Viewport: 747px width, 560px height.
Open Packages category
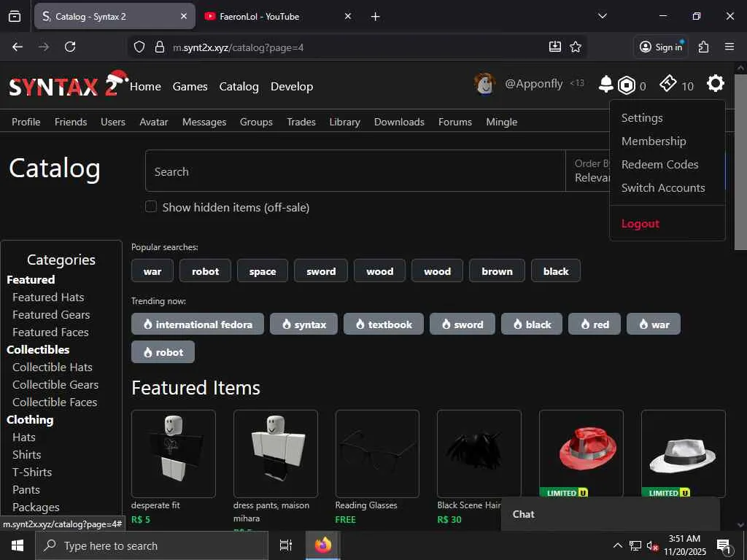pos(36,507)
